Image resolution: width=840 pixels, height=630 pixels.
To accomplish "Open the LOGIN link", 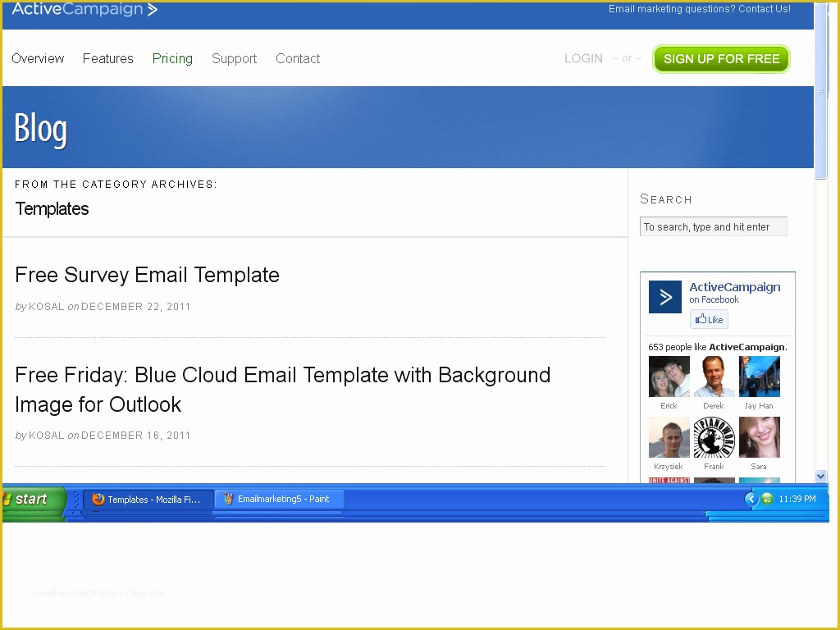I will [583, 58].
